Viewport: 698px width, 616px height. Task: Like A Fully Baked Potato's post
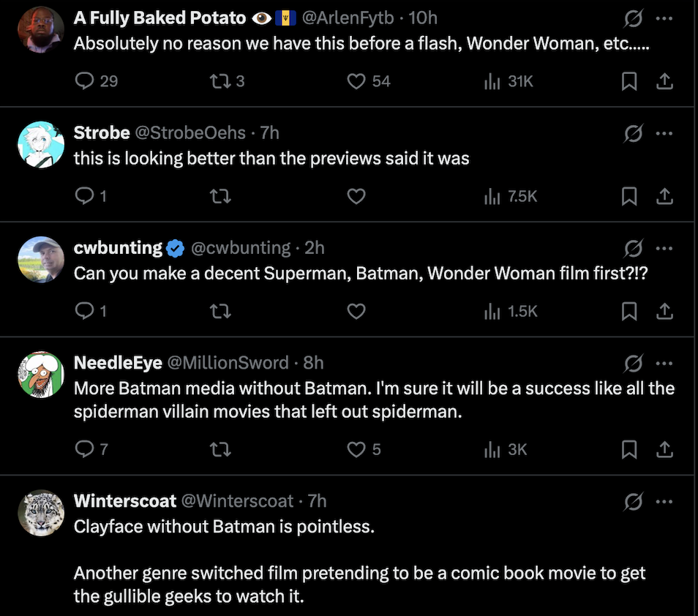tap(356, 81)
